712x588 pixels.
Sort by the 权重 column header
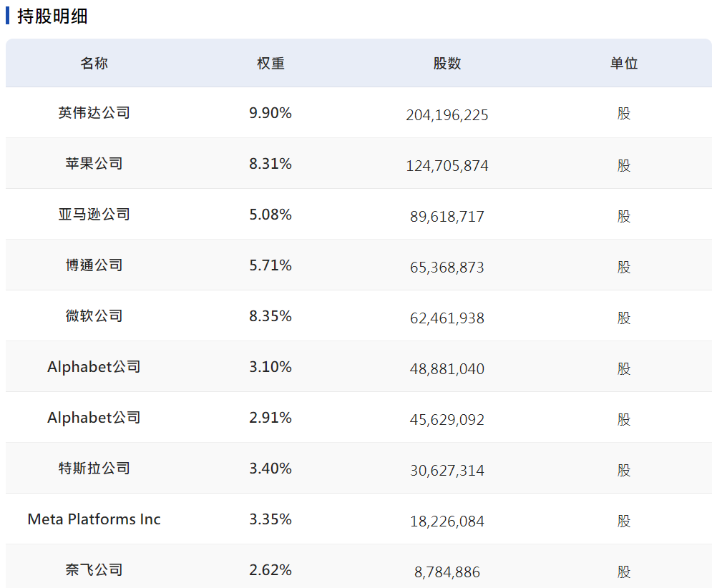click(270, 64)
